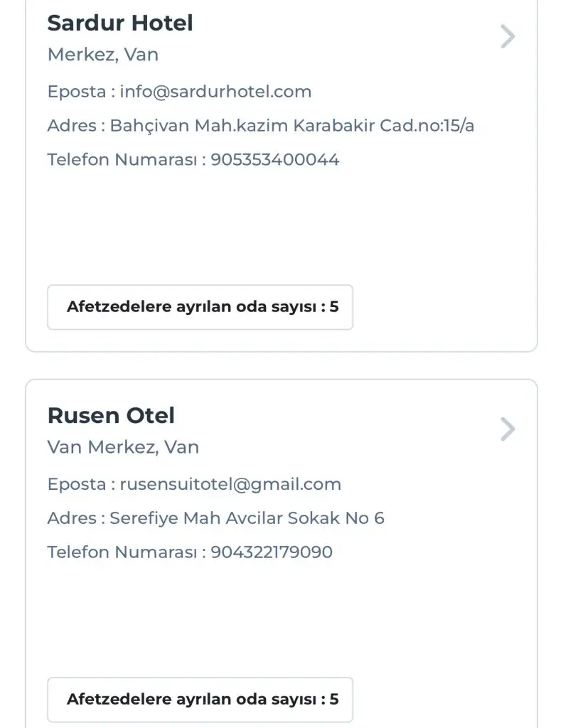Click rusensuitotel@gmail.com email address
The image size is (563, 728).
pyautogui.click(x=230, y=484)
